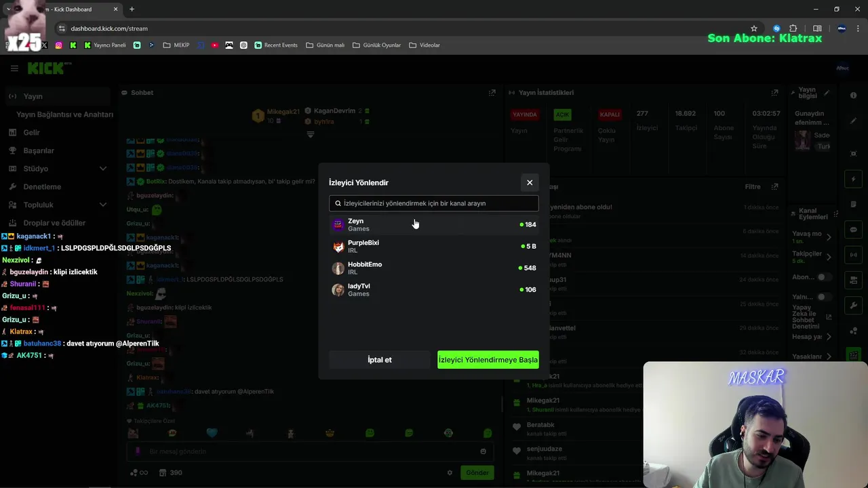This screenshot has height=488, width=868.
Task: Open the Günlük Oyunlar bookmarks folder
Action: pyautogui.click(x=376, y=45)
